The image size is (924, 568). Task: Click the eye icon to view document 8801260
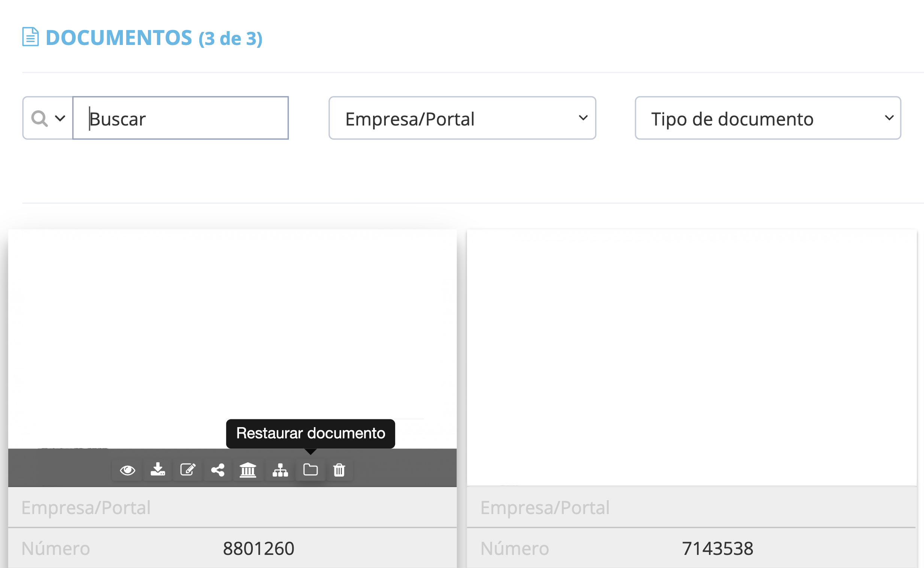[x=127, y=470]
